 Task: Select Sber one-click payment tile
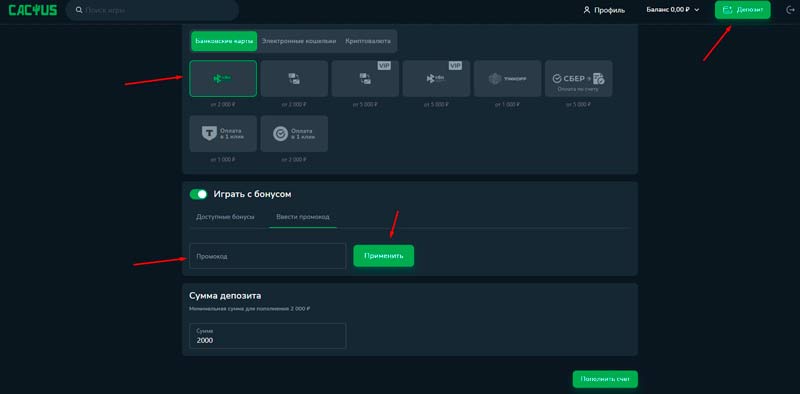[x=294, y=134]
